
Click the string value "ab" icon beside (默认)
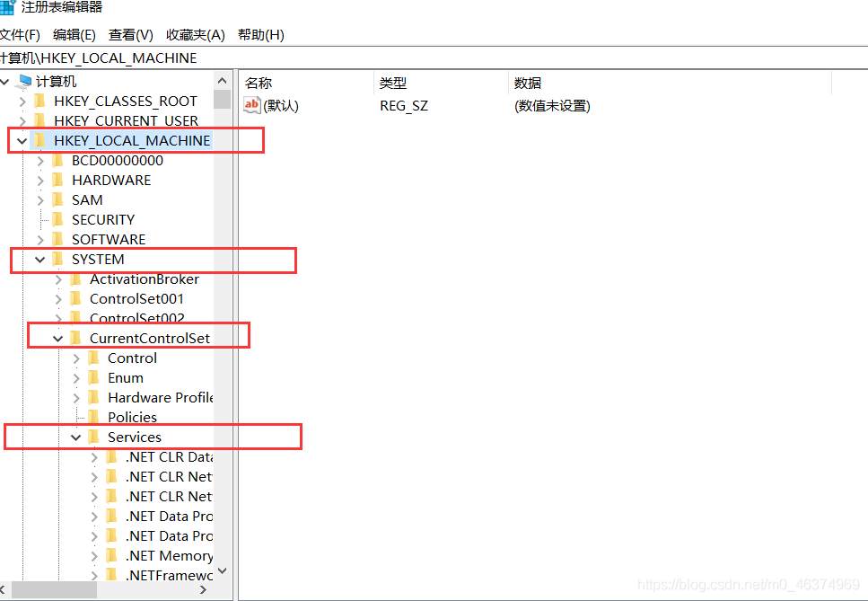click(x=252, y=105)
